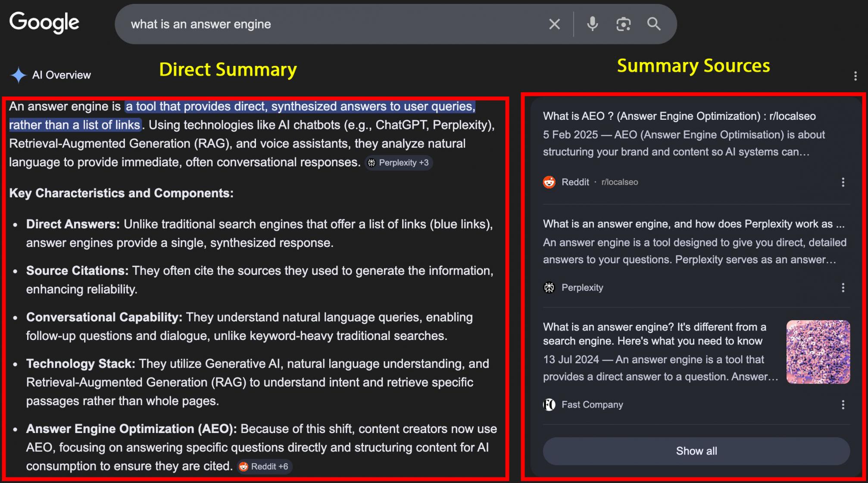Click the Reddit logo in the first source
Screen dimensions: 868x483
click(549, 182)
